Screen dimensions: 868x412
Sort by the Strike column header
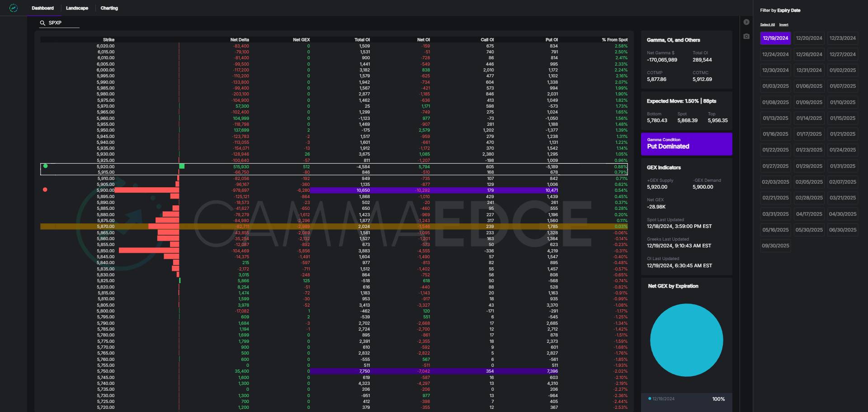click(108, 40)
